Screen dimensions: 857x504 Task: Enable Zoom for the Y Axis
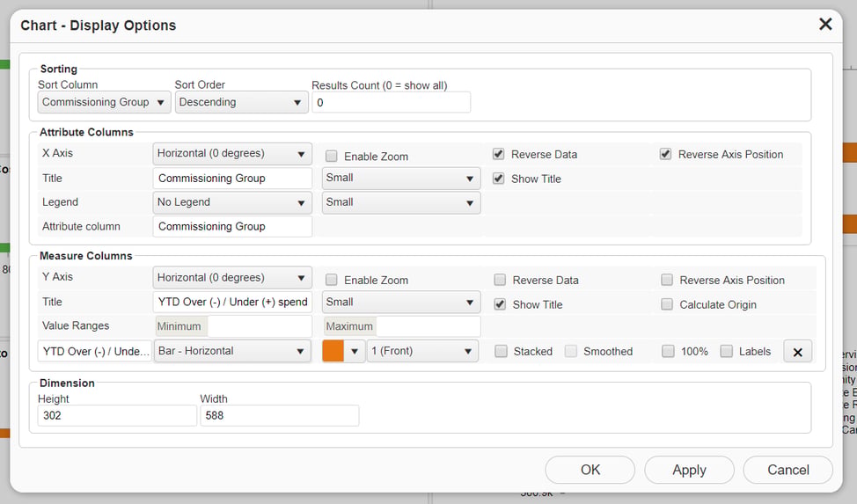tap(331, 280)
